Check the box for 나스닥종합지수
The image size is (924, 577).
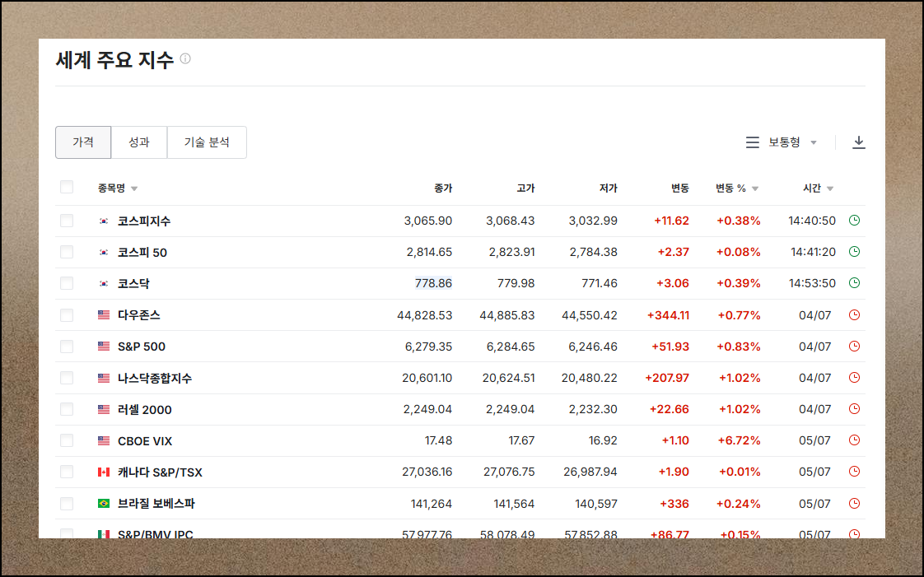tap(67, 378)
